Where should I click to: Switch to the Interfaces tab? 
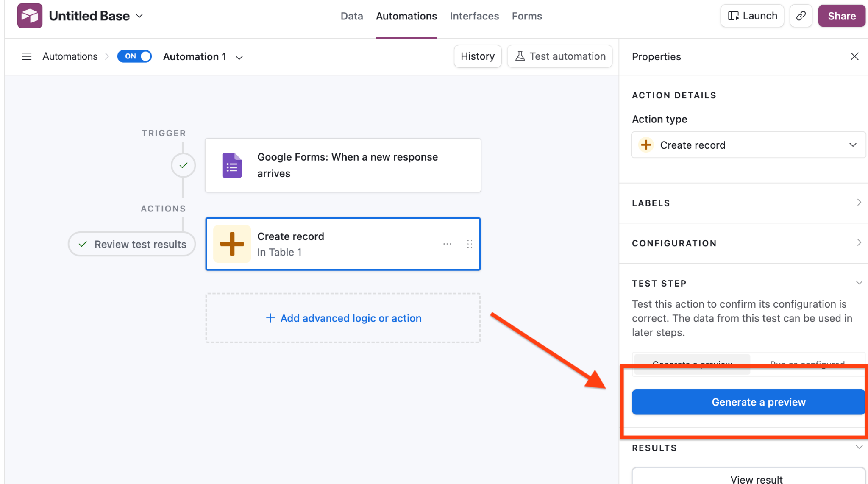tap(474, 16)
